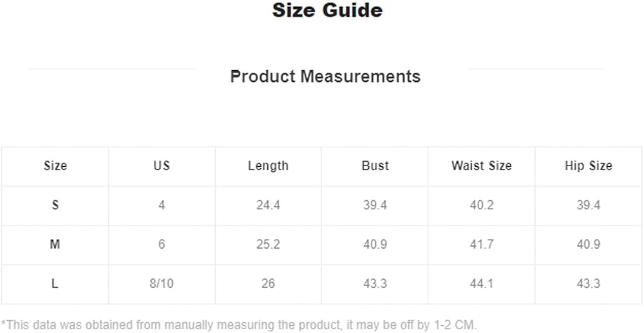The height and width of the screenshot is (333, 644).
Task: Click the 24.4 length value
Action: (x=268, y=205)
